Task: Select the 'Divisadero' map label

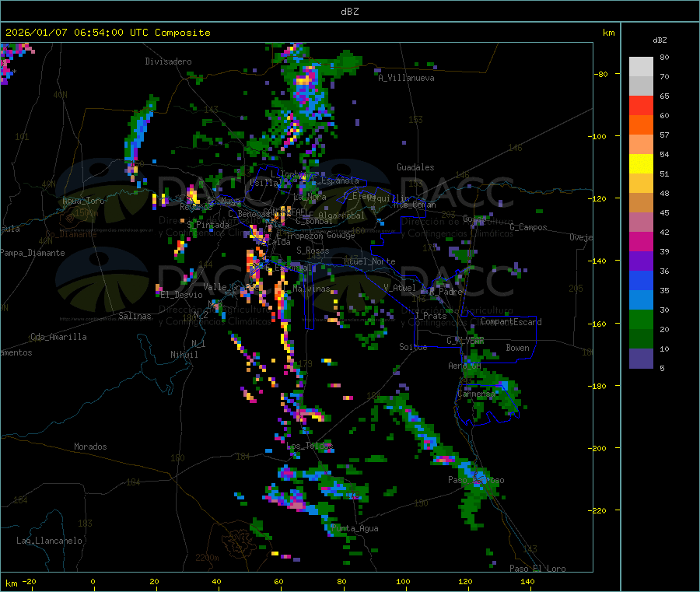Action: tap(168, 61)
